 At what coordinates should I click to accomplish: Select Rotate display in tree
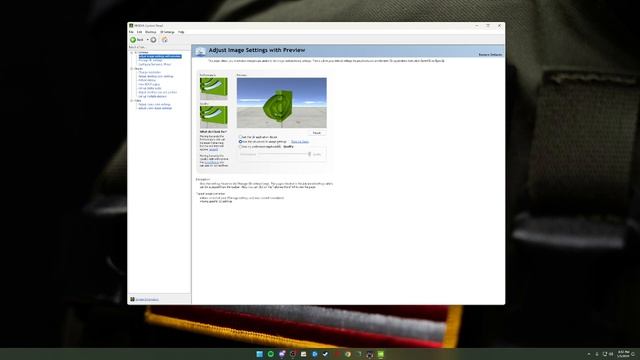pos(147,80)
